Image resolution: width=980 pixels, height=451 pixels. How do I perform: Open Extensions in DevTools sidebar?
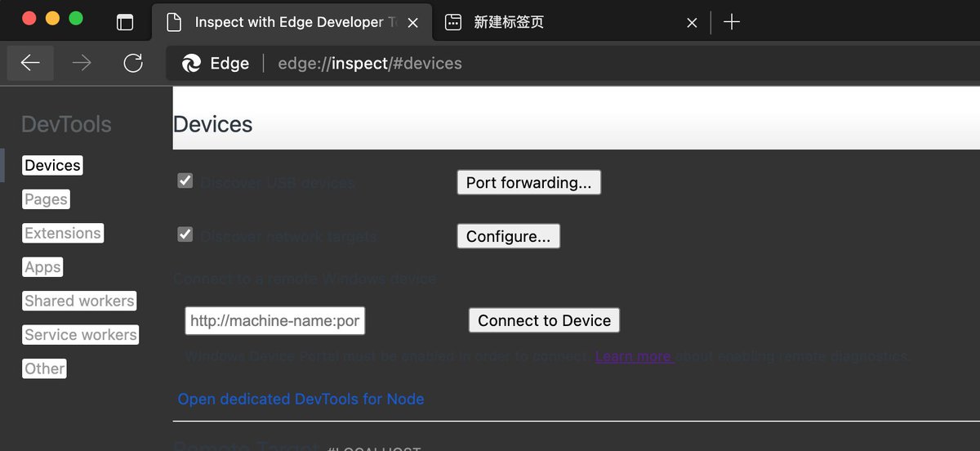pyautogui.click(x=63, y=233)
